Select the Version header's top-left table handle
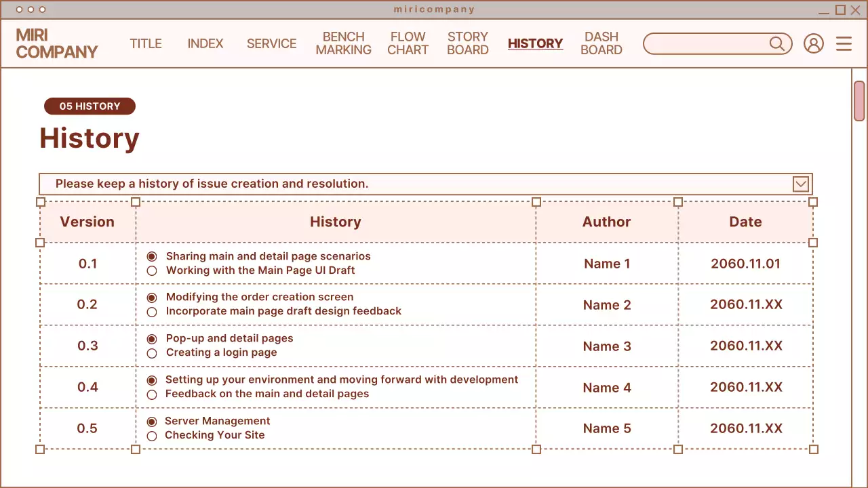Viewport: 868px width, 488px height. [x=40, y=202]
